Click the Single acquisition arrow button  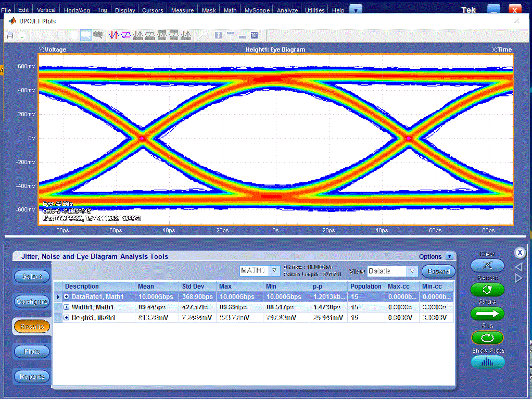pyautogui.click(x=488, y=314)
